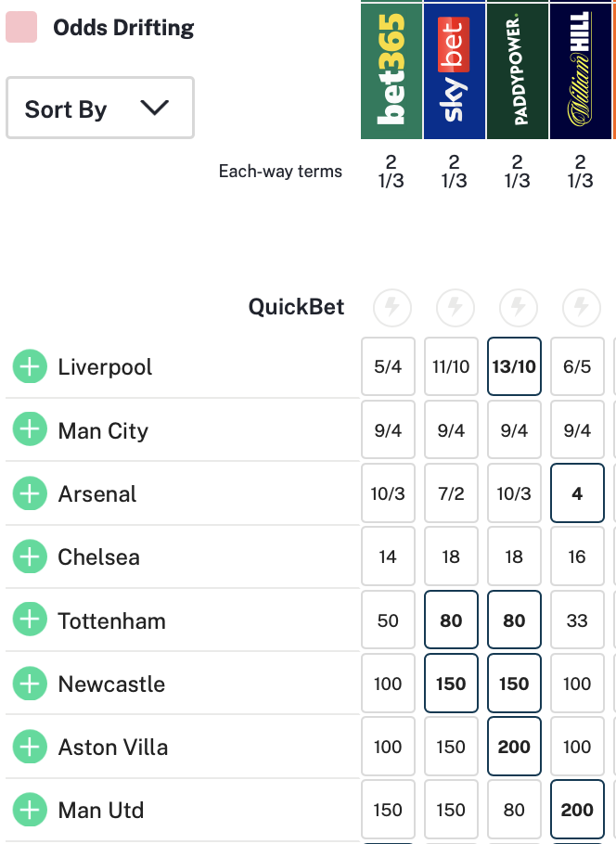Open the William Hill bookmaker header
This screenshot has height=844, width=616.
[581, 70]
